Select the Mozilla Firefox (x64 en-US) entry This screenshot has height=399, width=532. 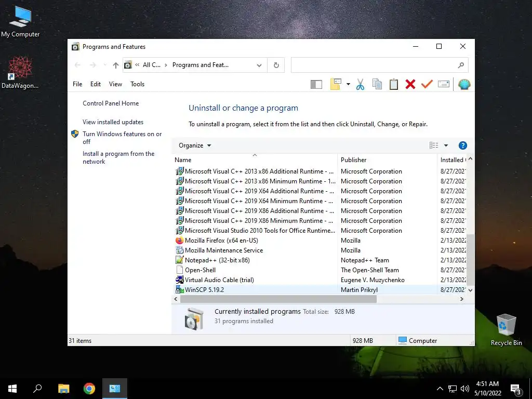click(x=319, y=241)
